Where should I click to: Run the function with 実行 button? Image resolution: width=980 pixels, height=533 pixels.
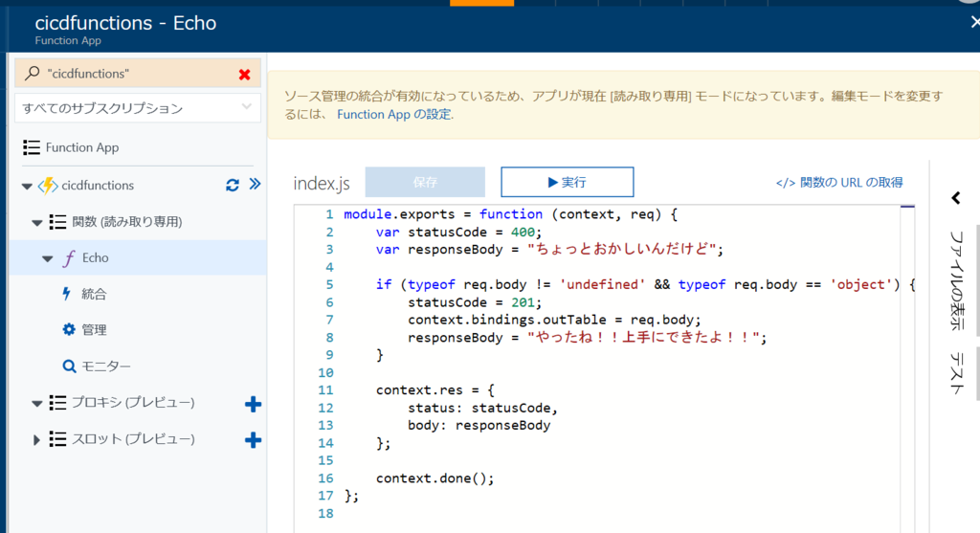568,182
